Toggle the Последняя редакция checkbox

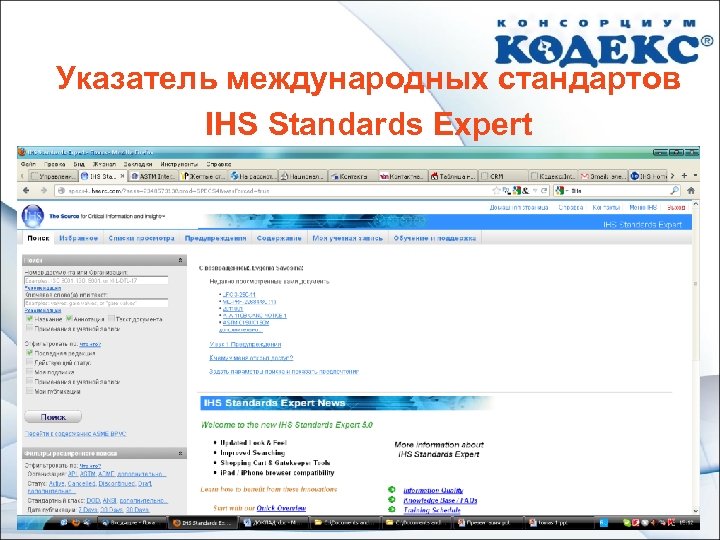tap(29, 353)
